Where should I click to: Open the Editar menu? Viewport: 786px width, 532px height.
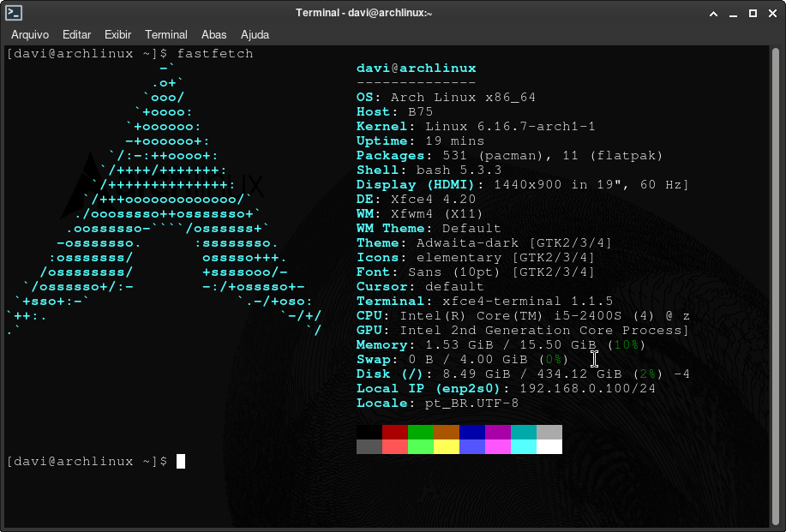tap(77, 35)
